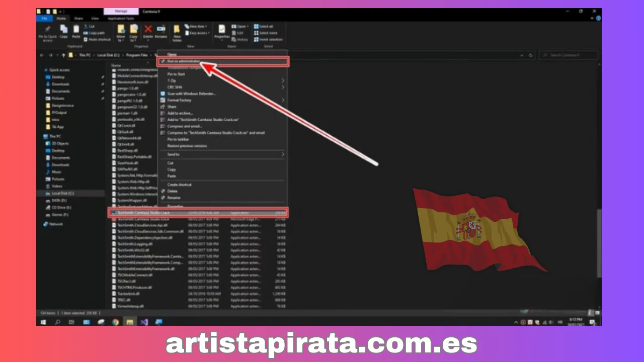This screenshot has width=644, height=362.
Task: Switch to the View ribbon tab
Action: 95,18
